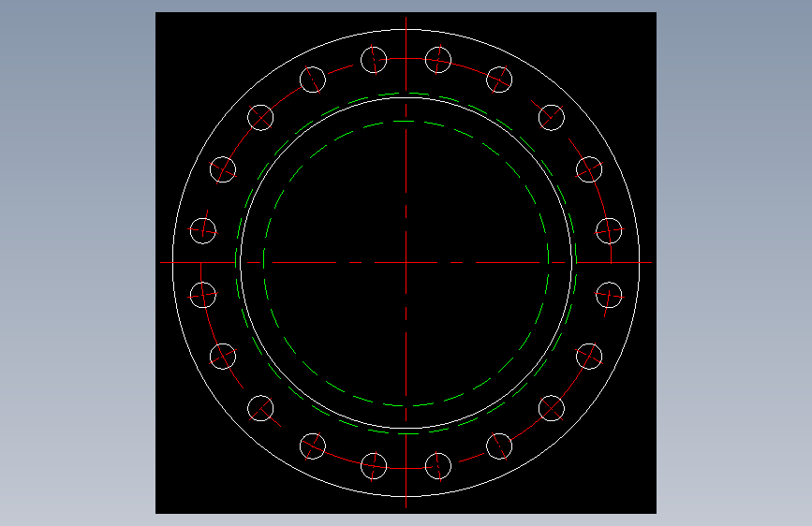Click the intersection of the red centerlines
Image resolution: width=812 pixels, height=526 pixels.
[406, 262]
